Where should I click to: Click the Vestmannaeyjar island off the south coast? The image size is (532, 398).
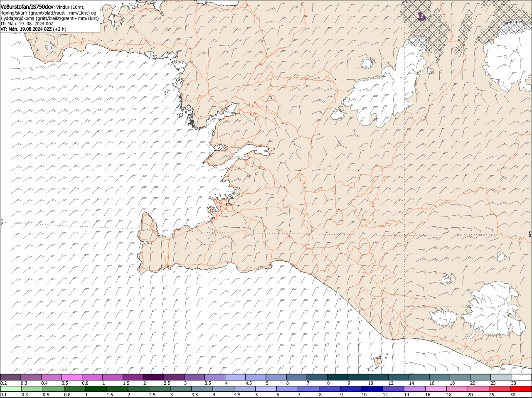(378, 361)
